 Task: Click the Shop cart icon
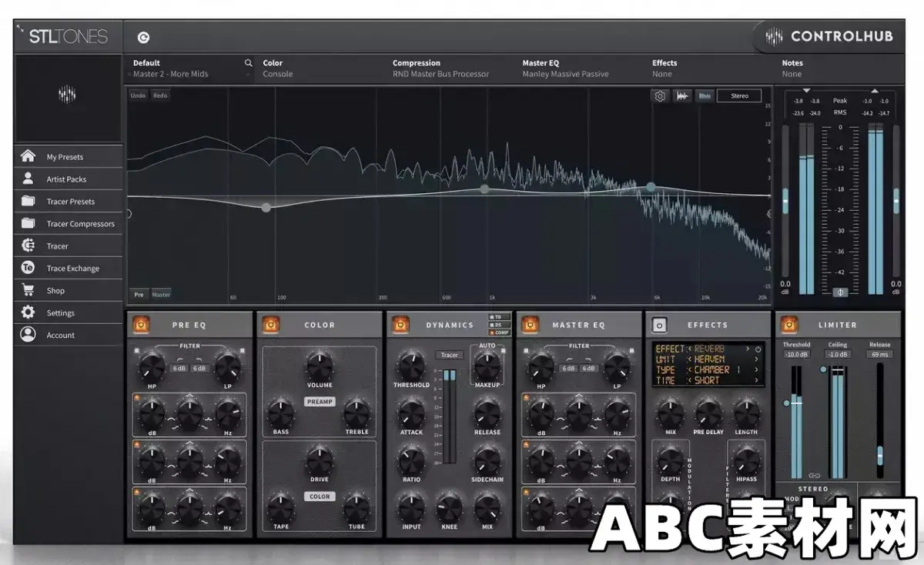28,290
